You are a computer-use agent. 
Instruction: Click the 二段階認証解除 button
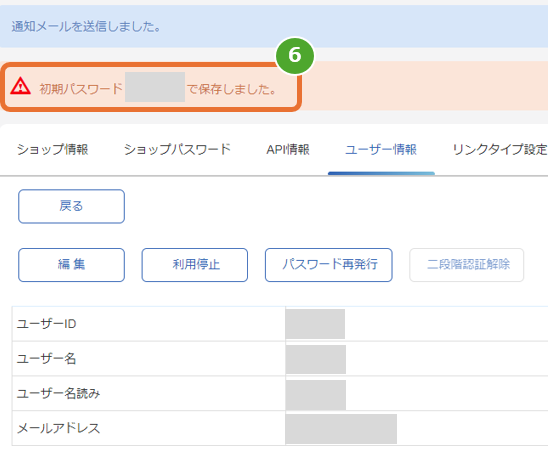coord(467,265)
